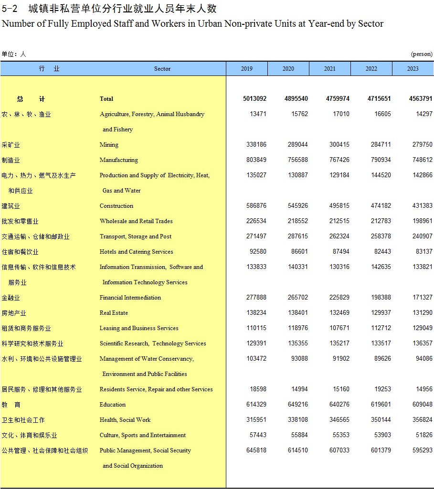Screen dimensions: 434x504
Task: Click Culture 2019 value 57443
Action: click(258, 435)
